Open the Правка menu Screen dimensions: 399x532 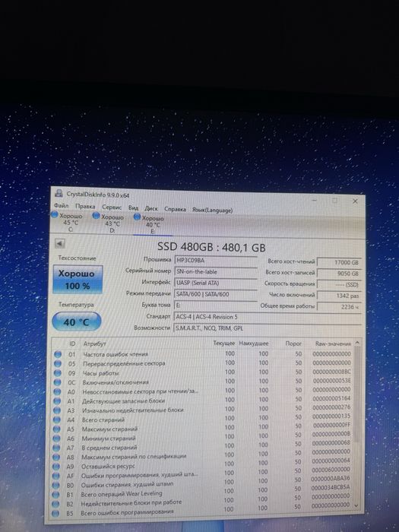[x=85, y=206]
